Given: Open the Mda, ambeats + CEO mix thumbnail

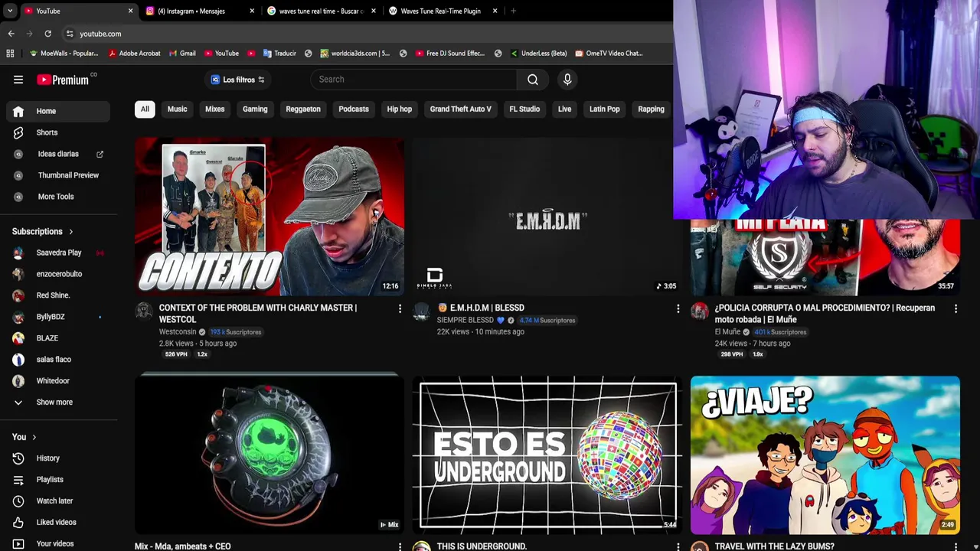Looking at the screenshot, I should (269, 455).
